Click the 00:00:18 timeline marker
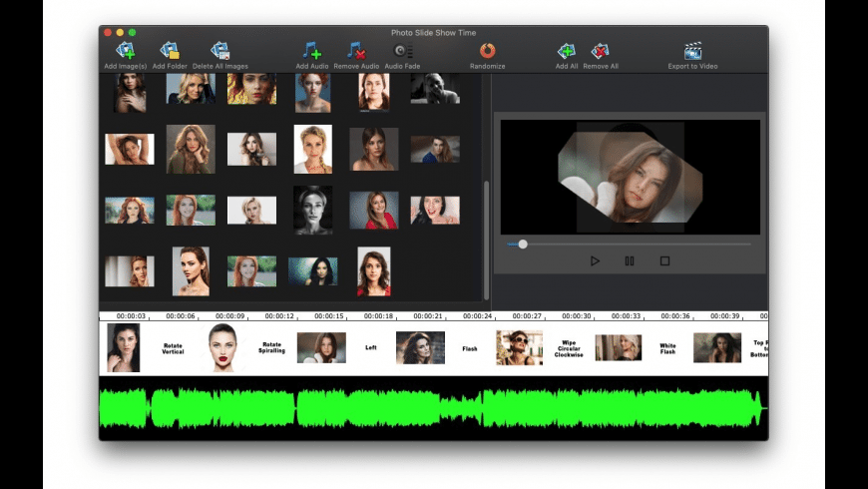The height and width of the screenshot is (489, 868). 377,316
